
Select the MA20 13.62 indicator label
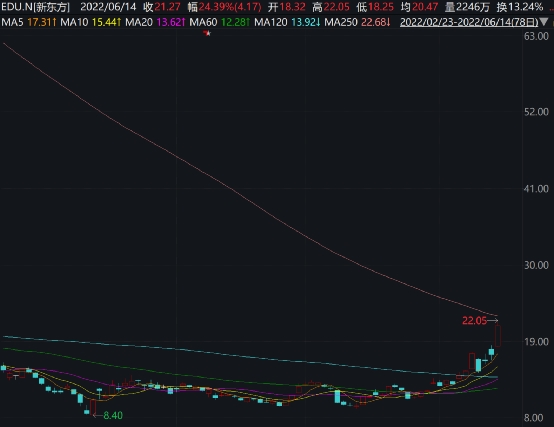point(155,23)
